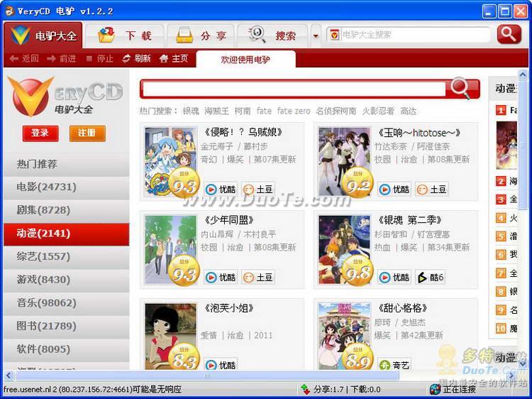Open 土豆 source for 玉响~hitotose~
This screenshot has height=399, width=532.
click(432, 190)
